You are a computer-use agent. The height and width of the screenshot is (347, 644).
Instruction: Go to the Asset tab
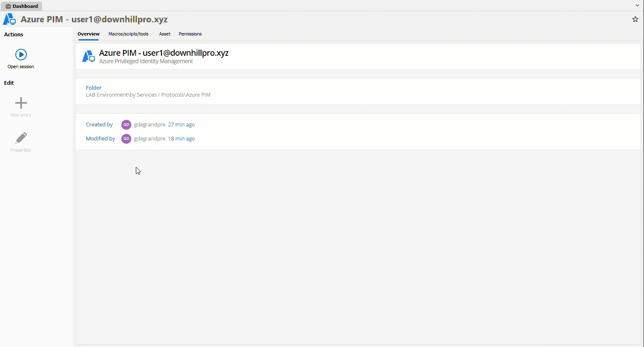pos(165,34)
